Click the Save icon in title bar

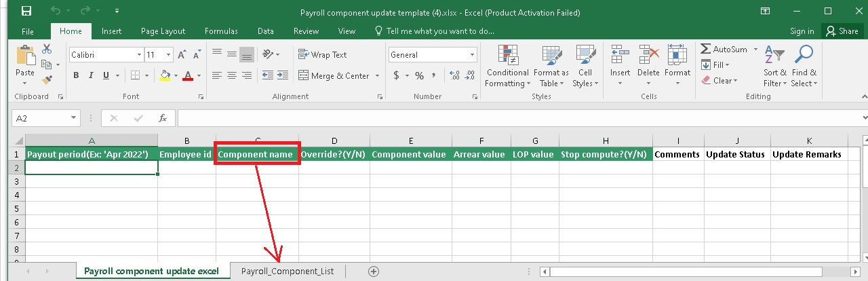[26, 12]
